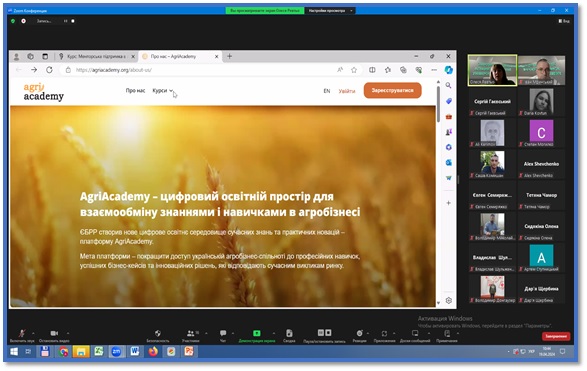Click the Edge profile icon in tab bar
587x371 pixels.
[x=16, y=57]
